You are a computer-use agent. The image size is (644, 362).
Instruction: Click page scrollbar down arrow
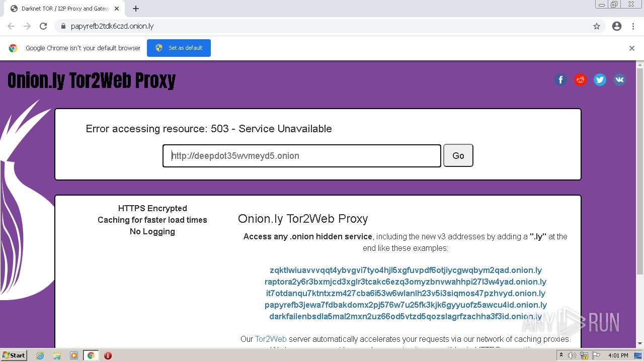pyautogui.click(x=640, y=343)
